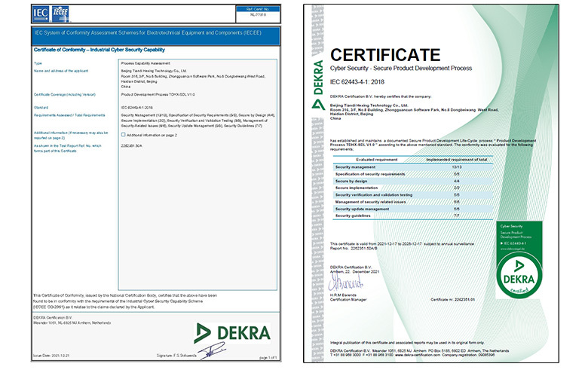Click the certificate validity dates line

[x=402, y=243]
